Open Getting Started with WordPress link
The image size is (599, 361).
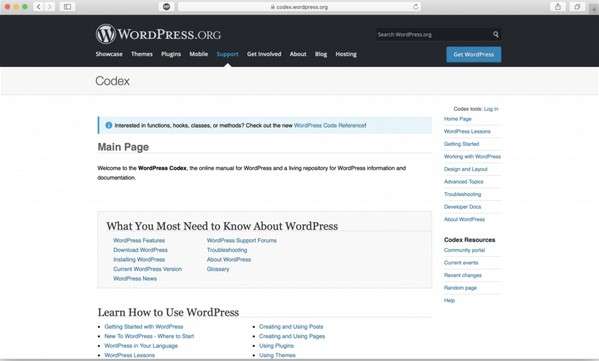pyautogui.click(x=144, y=327)
